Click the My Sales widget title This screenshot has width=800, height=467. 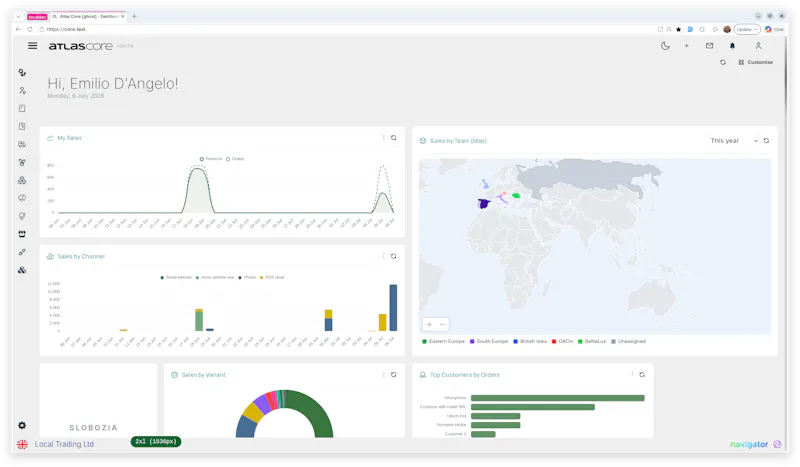pyautogui.click(x=69, y=138)
